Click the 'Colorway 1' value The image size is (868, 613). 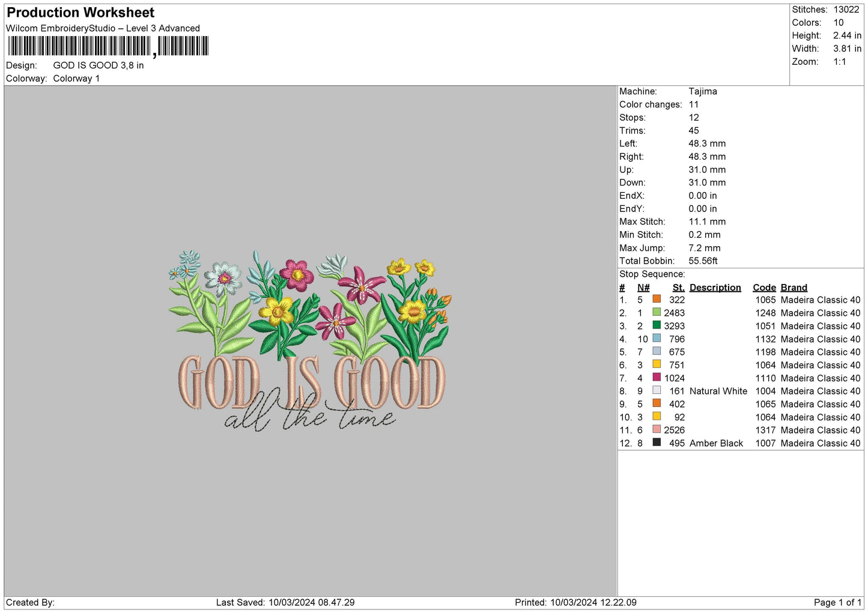coord(76,79)
